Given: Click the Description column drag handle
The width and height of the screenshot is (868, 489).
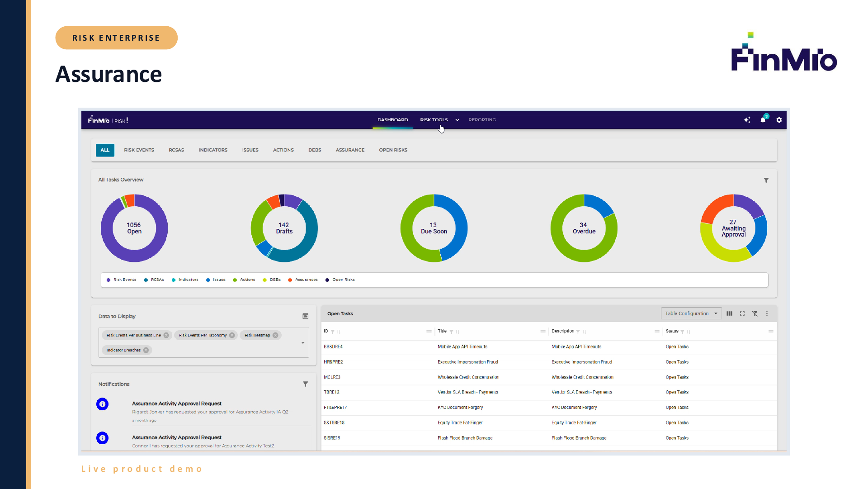Looking at the screenshot, I should click(x=657, y=332).
